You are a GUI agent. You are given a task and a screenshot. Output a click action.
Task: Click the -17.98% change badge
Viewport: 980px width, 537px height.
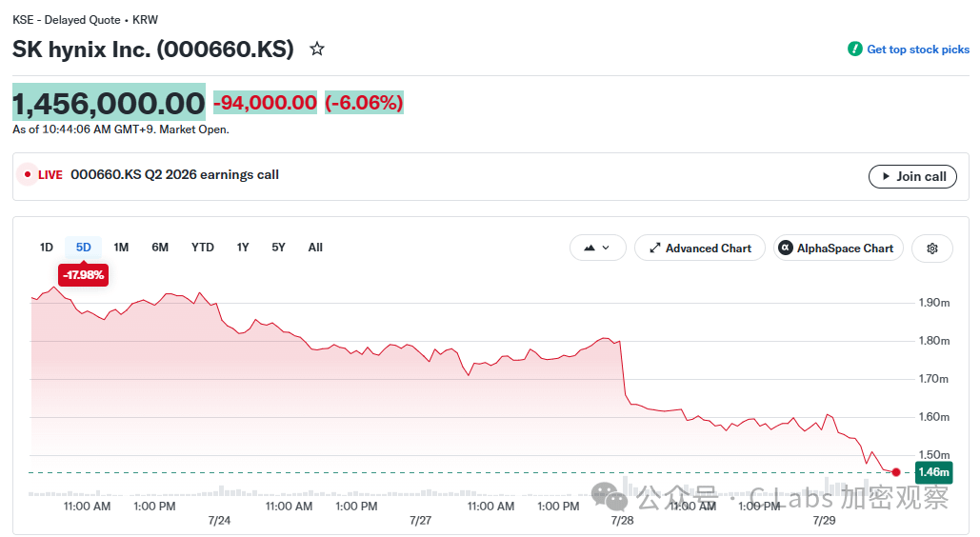click(83, 275)
